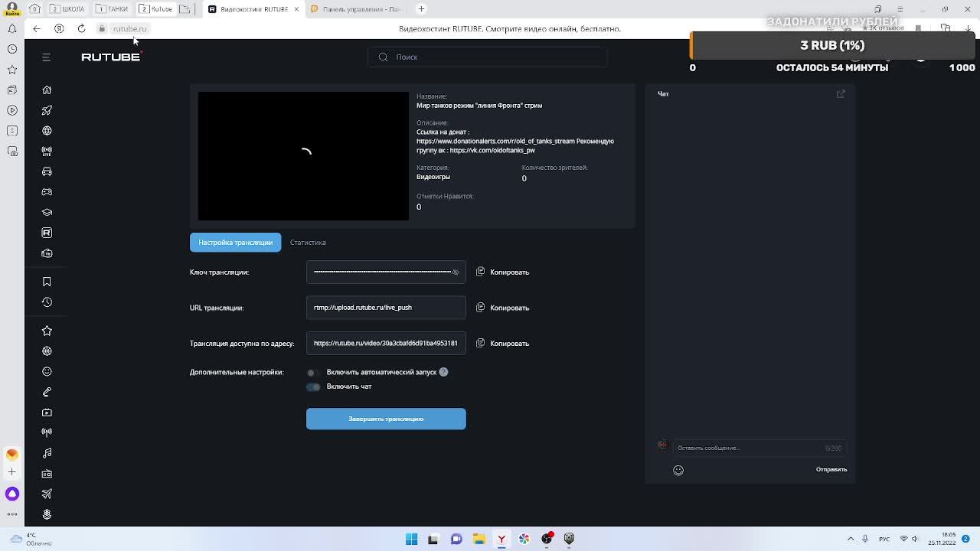The height and width of the screenshot is (551, 980).
Task: Open the ТАНКИ tab group
Action: point(113,9)
